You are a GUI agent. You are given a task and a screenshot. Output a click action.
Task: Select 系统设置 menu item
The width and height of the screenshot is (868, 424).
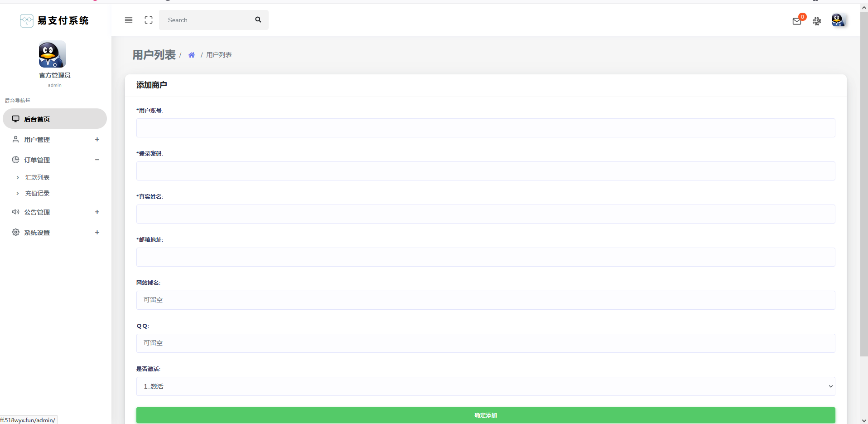point(55,232)
